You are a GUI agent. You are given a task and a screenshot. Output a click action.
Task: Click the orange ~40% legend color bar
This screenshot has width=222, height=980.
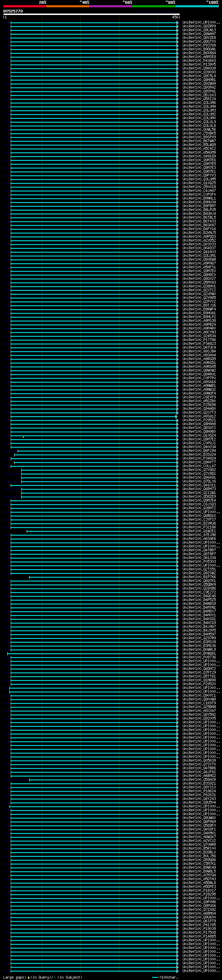[x=68, y=7]
